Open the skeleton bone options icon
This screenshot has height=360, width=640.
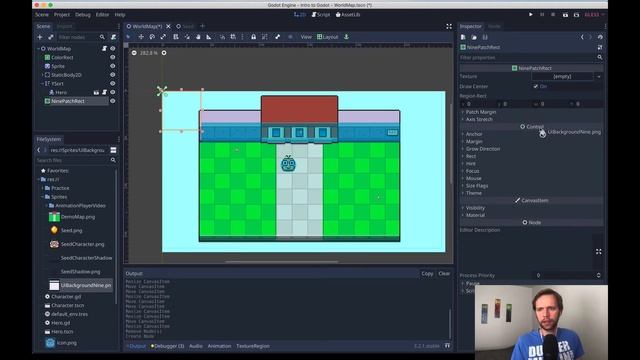[x=278, y=37]
